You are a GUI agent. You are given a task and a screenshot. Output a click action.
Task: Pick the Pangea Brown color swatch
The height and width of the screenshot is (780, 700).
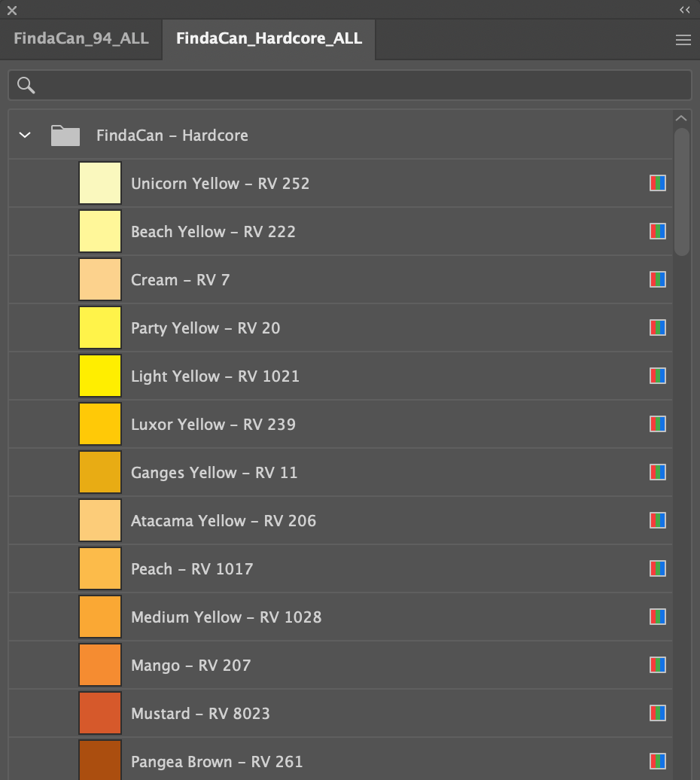coord(100,760)
